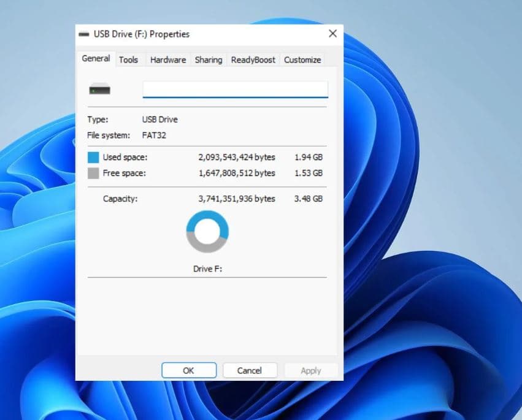Image resolution: width=522 pixels, height=420 pixels.
Task: Select the ReadyBoost tab
Action: pos(253,59)
